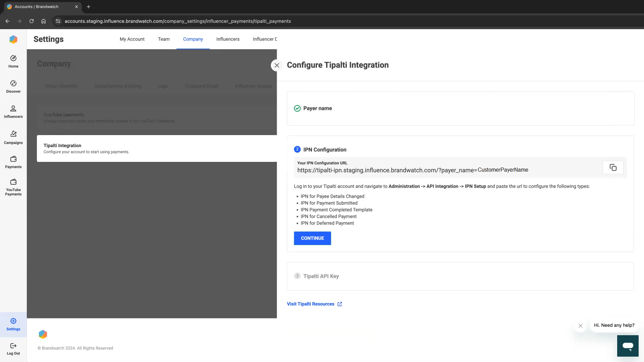Go to Influencers in the sidebar
Viewport: 644px width, 362px height.
coord(13,112)
